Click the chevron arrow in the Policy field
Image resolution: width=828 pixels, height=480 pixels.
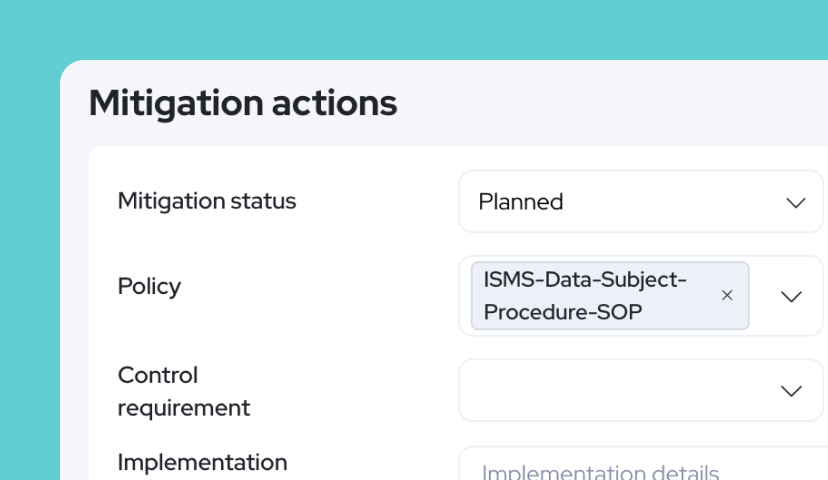pos(791,296)
